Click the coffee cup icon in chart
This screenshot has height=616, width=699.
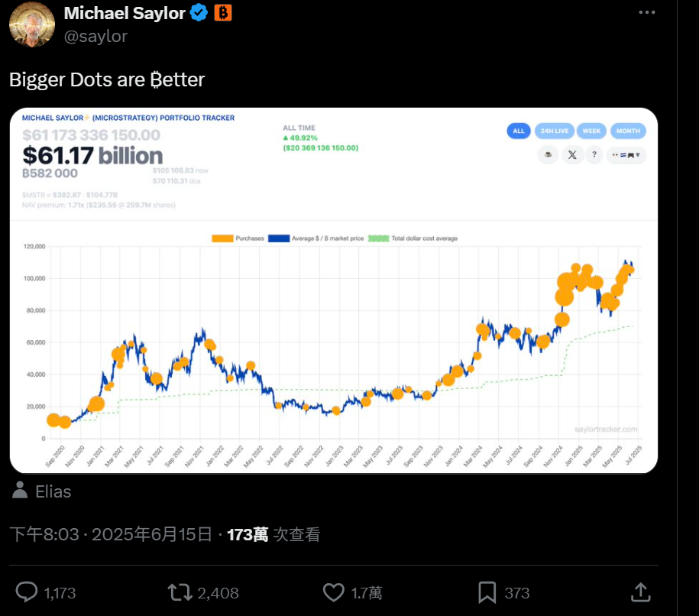pyautogui.click(x=549, y=154)
